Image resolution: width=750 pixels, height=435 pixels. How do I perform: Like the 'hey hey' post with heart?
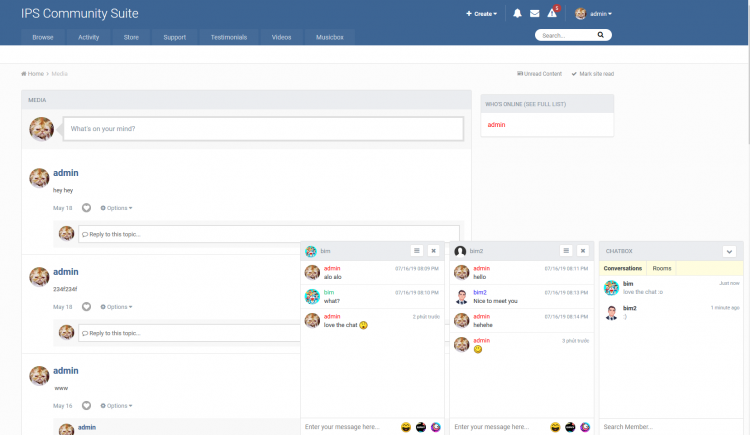click(x=86, y=208)
